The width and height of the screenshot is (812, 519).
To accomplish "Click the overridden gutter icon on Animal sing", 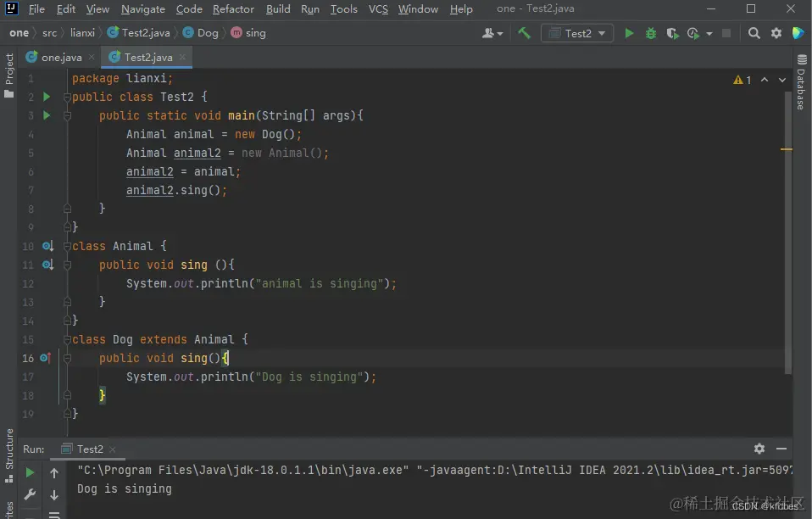I will 47,265.
